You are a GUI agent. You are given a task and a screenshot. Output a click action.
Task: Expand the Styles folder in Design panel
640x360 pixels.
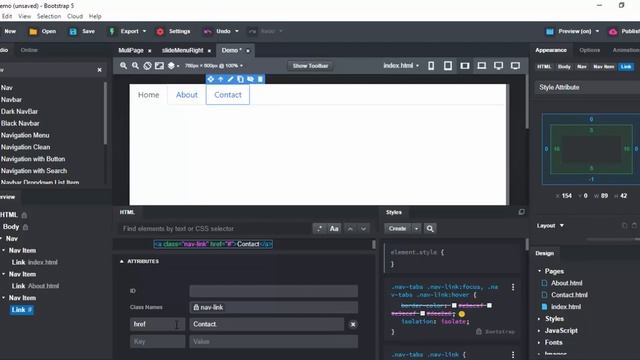(x=540, y=319)
